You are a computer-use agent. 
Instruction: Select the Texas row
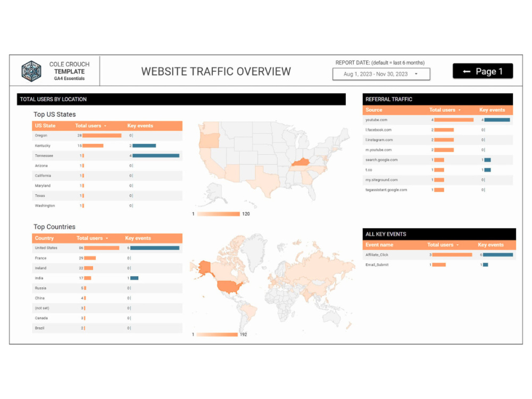107,196
